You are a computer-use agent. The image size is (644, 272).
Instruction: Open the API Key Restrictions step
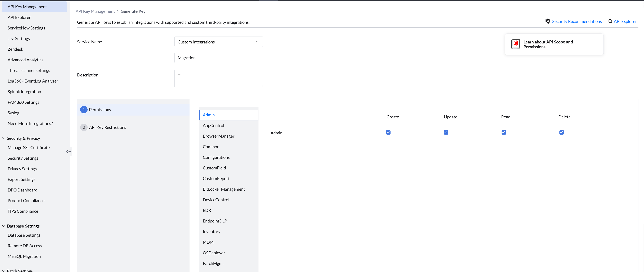tap(108, 127)
